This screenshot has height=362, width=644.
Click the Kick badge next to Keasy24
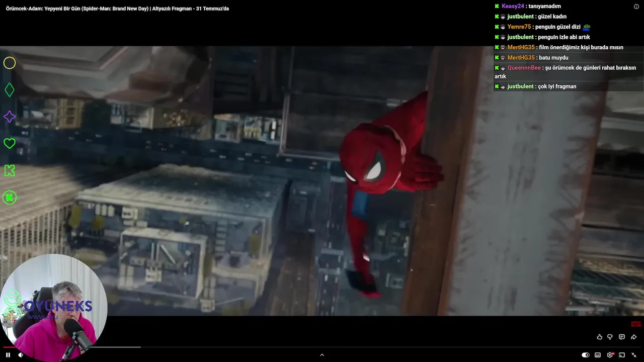point(497,6)
